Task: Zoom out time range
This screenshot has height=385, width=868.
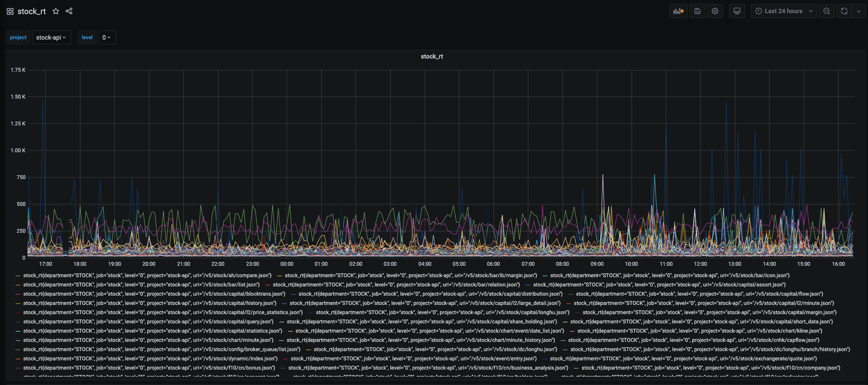Action: pos(827,11)
